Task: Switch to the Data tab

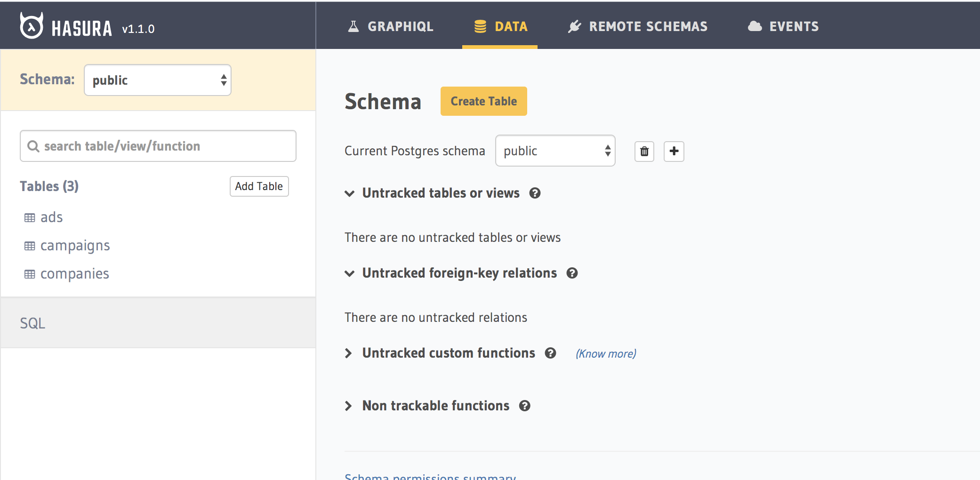Action: (x=500, y=26)
